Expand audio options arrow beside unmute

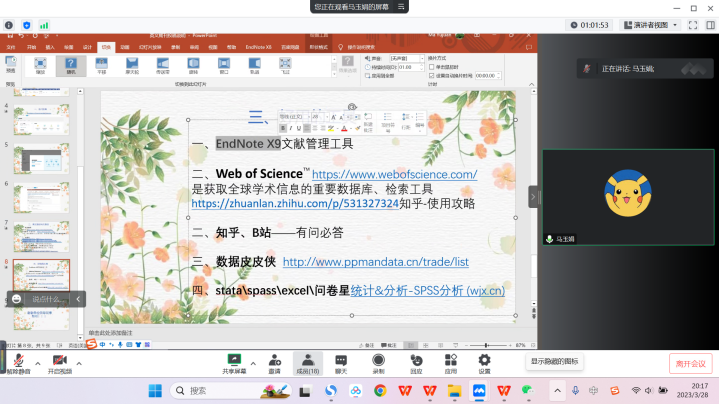tap(38, 361)
